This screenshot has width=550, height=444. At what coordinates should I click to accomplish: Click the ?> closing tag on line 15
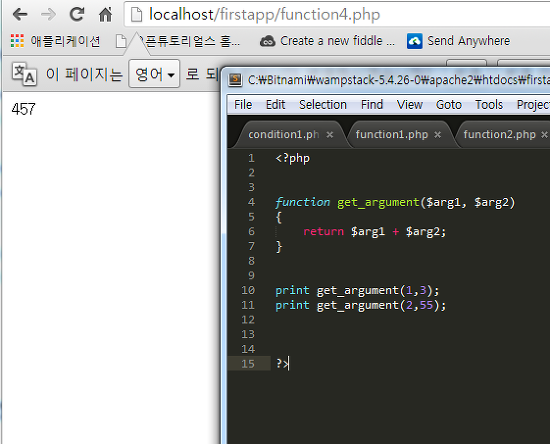tap(282, 364)
